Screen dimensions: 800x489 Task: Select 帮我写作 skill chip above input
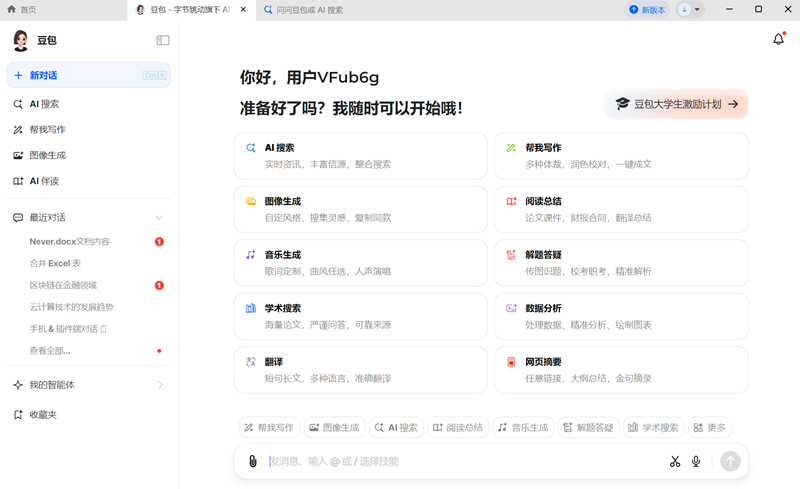(269, 428)
